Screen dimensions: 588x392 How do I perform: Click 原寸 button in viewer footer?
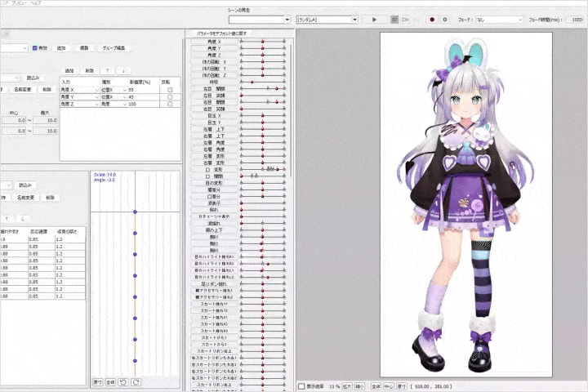tap(401, 386)
